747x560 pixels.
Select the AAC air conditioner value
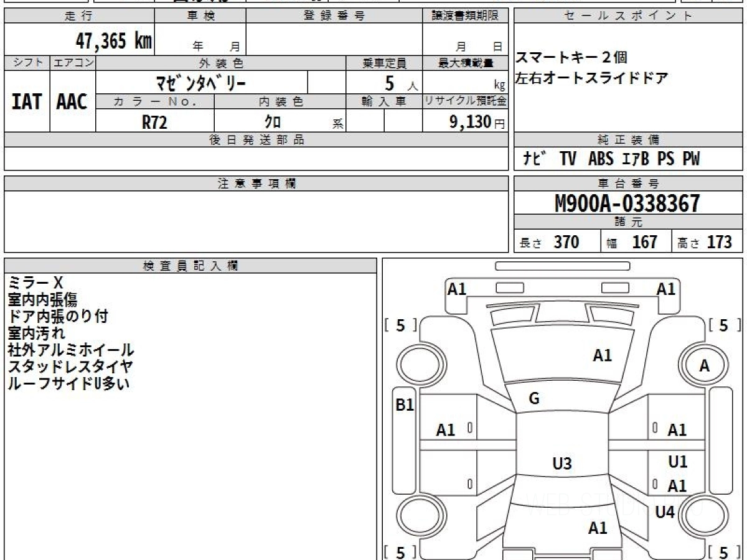pyautogui.click(x=72, y=102)
